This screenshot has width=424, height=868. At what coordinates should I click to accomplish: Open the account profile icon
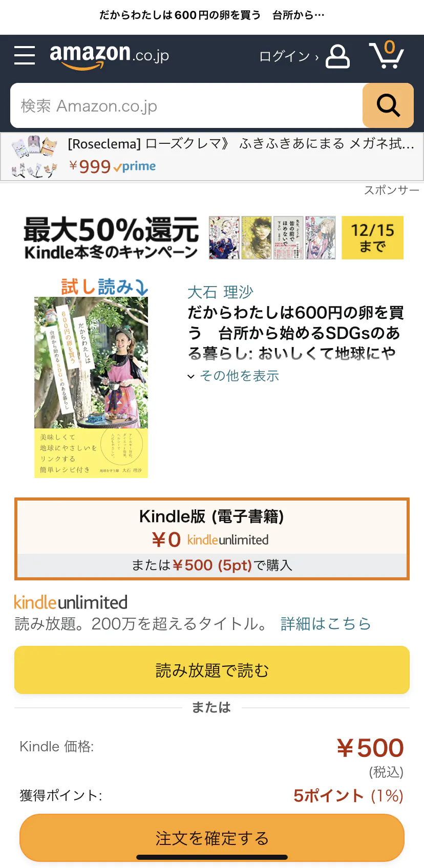click(337, 56)
